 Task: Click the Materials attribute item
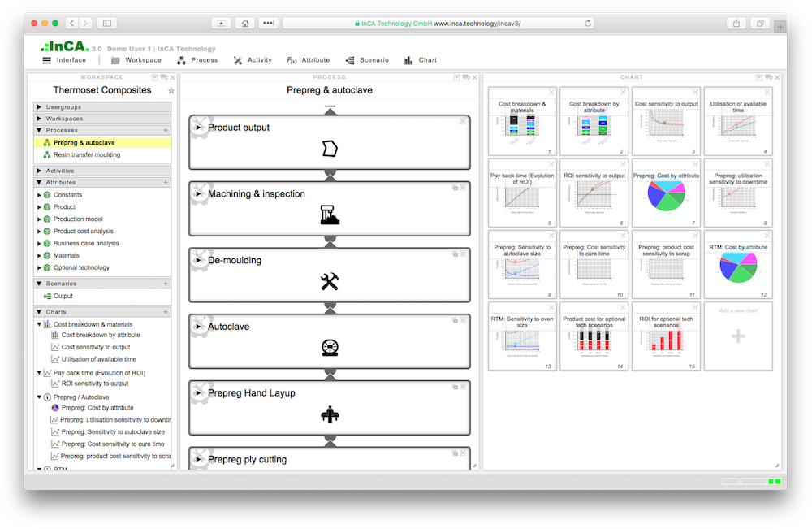[x=67, y=255]
